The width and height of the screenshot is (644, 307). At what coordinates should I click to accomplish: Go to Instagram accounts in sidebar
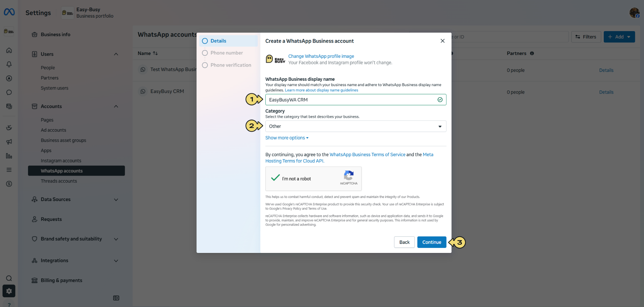[61, 161]
